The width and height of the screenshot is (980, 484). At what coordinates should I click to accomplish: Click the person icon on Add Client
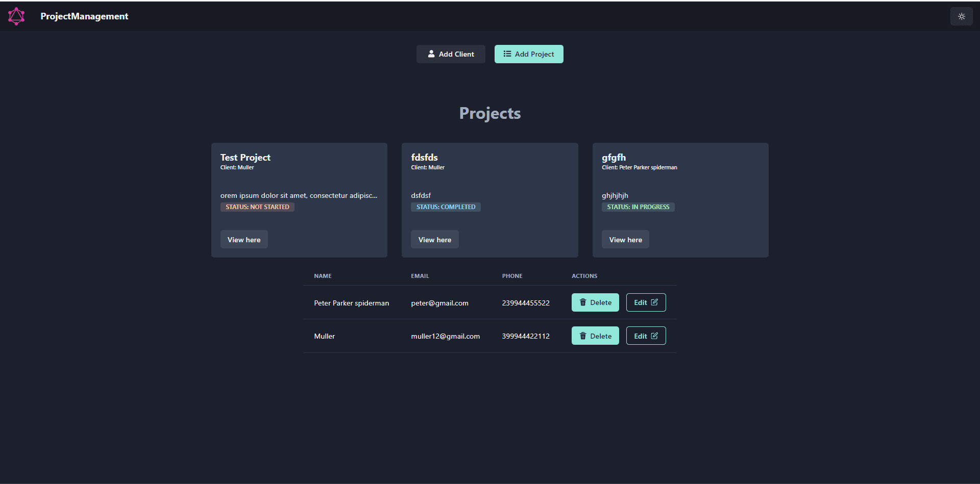[432, 54]
